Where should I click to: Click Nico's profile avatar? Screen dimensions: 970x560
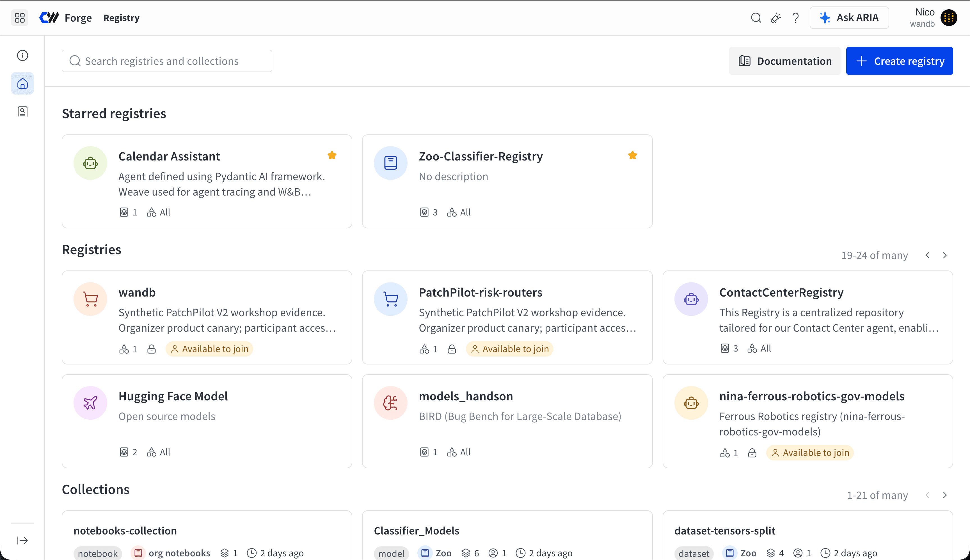[x=948, y=18]
